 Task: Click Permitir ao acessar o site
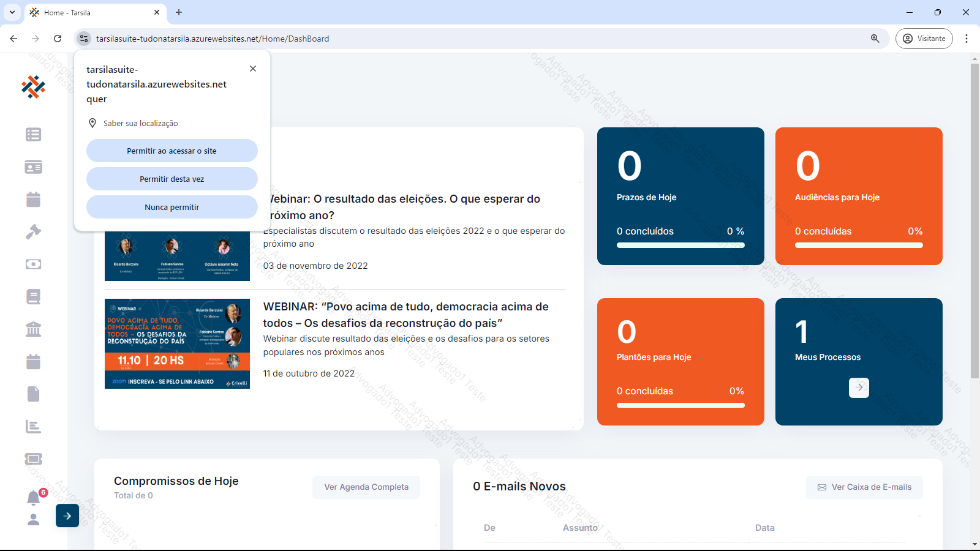pyautogui.click(x=171, y=151)
